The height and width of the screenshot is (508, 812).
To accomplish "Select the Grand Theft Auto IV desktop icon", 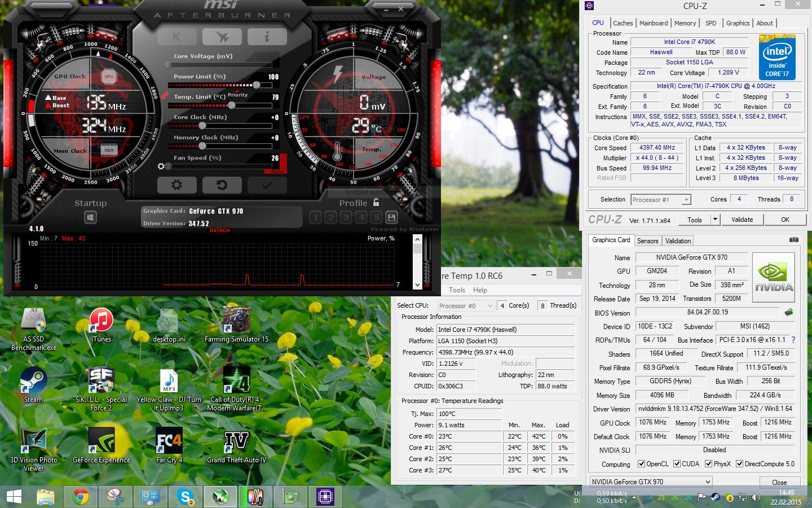I will 236,446.
